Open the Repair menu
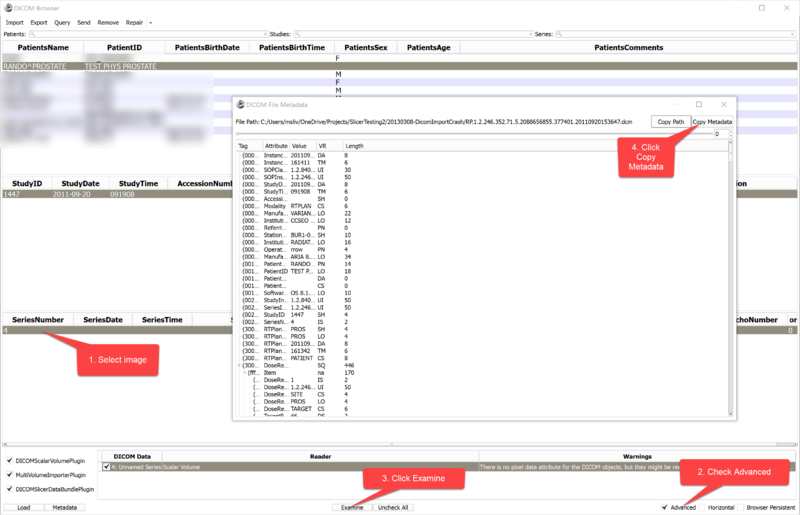Screen dimensions: 800x515 point(134,22)
